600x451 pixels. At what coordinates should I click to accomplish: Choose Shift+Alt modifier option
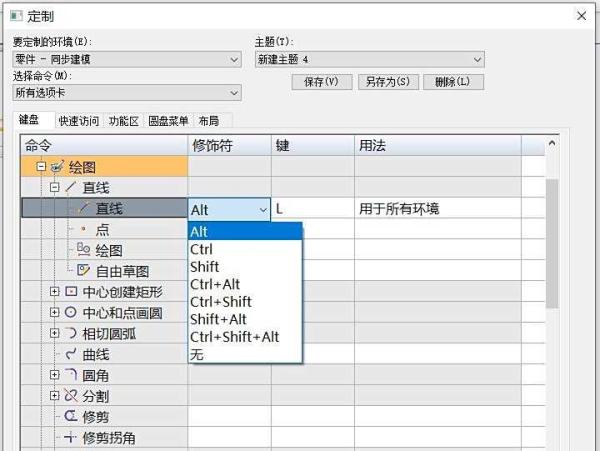point(245,319)
